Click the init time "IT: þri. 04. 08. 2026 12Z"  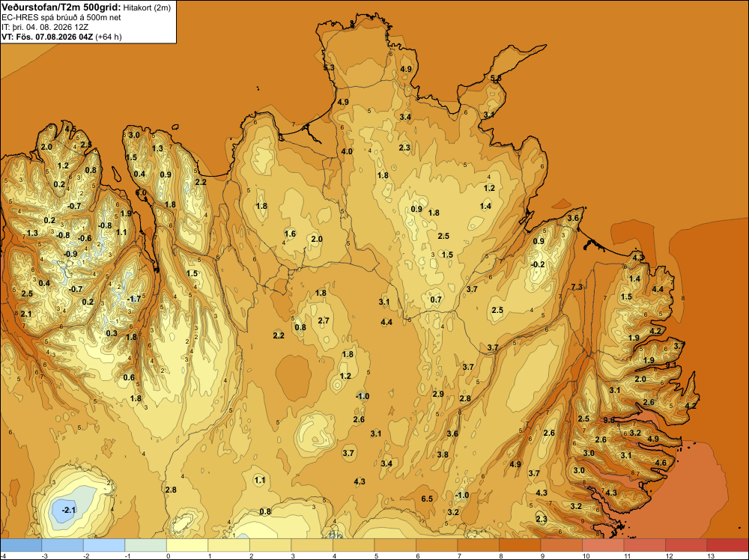(x=45, y=27)
